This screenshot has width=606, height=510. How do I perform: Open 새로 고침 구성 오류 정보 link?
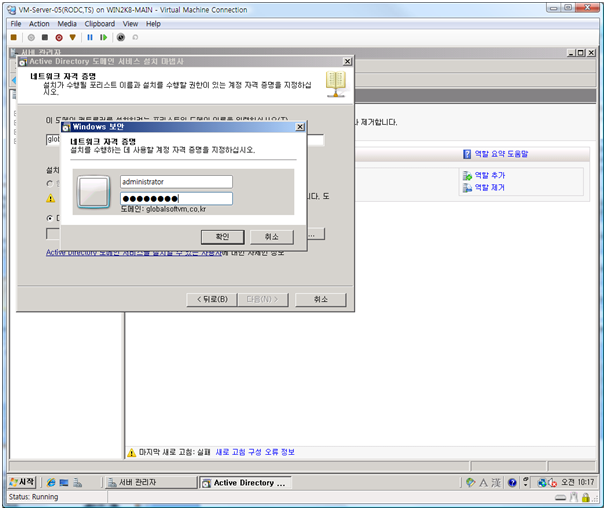coord(255,452)
